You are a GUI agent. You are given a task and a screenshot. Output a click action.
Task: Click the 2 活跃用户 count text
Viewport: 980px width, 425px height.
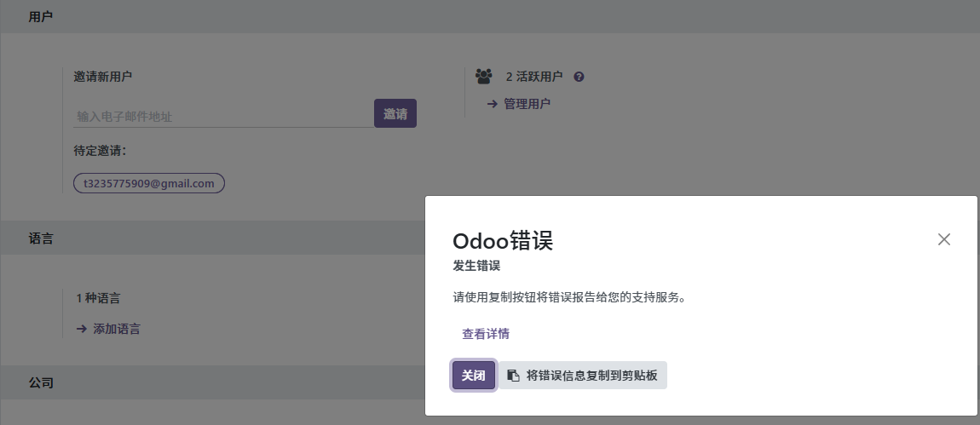[534, 77]
